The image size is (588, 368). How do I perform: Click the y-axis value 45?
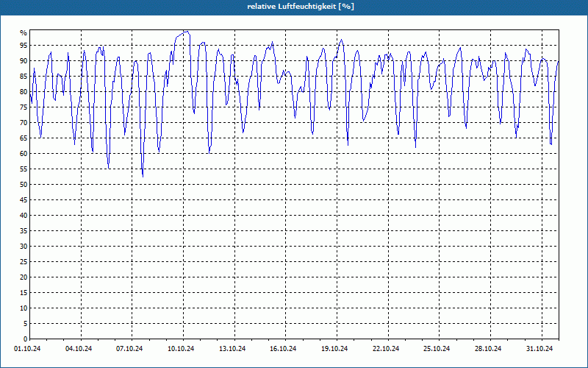pos(24,199)
